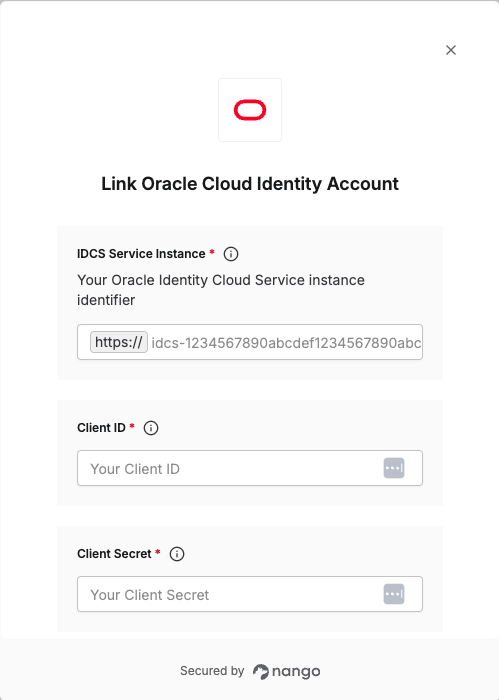
Task: Click the 'Secured by' footer text
Action: tap(212, 671)
